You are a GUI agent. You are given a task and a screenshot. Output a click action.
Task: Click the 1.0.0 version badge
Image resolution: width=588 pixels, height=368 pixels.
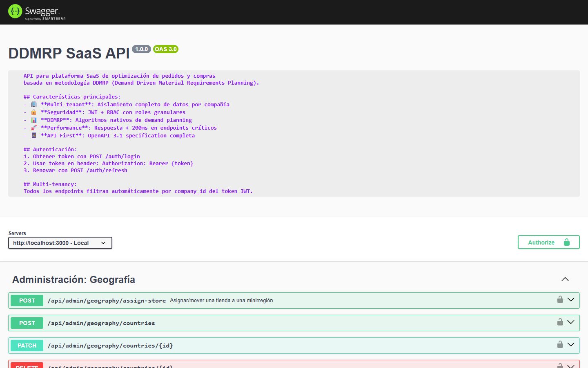141,49
